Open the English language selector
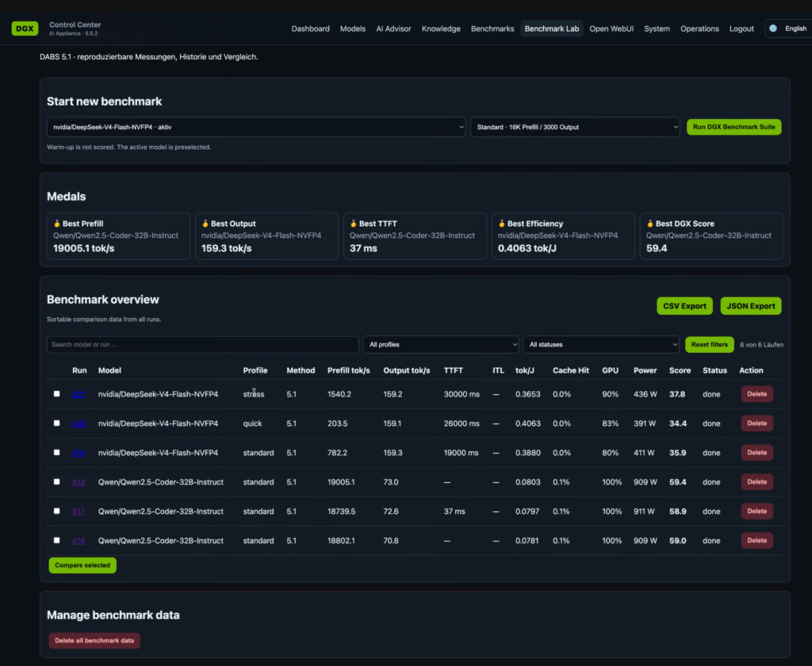The image size is (812, 666). coord(789,29)
